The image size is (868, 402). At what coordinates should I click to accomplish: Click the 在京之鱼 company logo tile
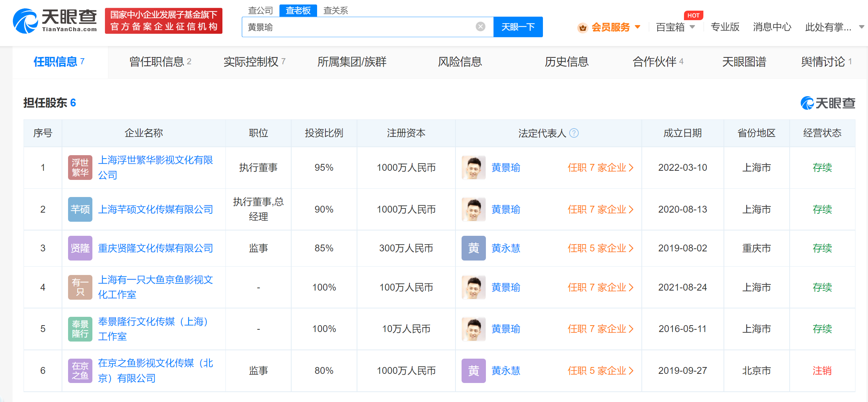[x=80, y=371]
